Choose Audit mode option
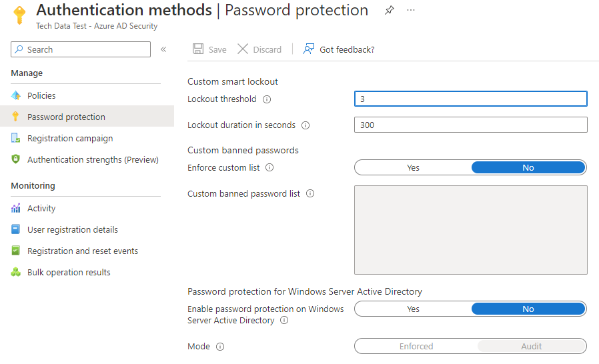 pyautogui.click(x=532, y=347)
